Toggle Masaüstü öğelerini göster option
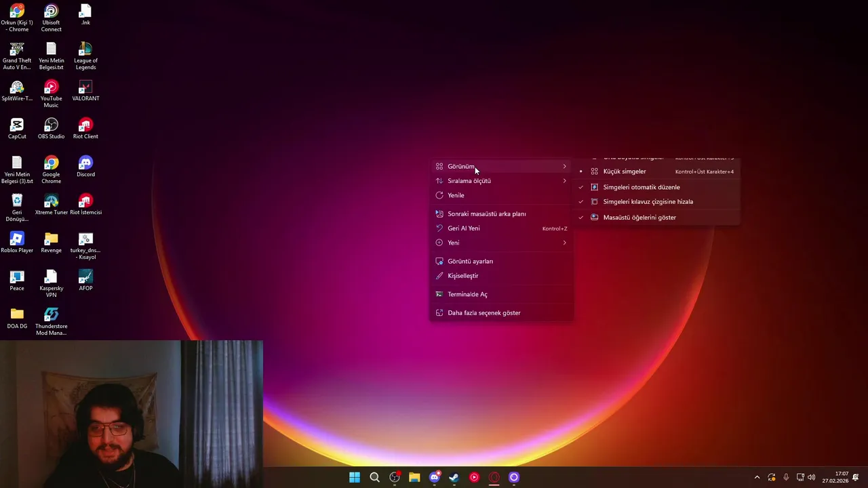 pos(657,218)
